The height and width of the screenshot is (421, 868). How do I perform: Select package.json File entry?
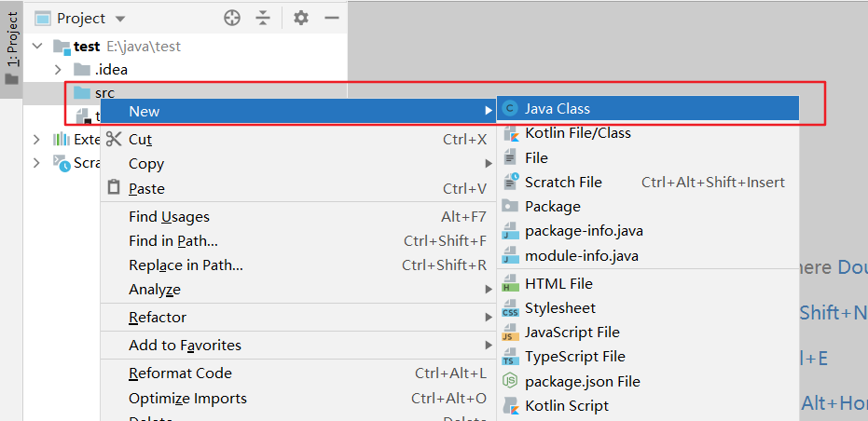648,382
